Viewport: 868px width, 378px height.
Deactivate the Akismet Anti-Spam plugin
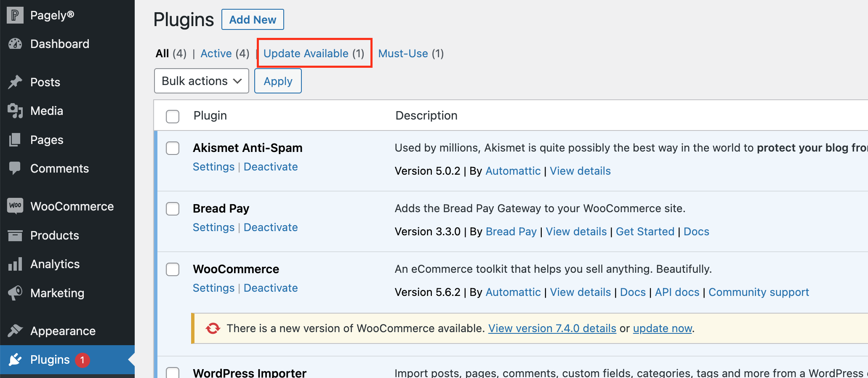coord(271,167)
